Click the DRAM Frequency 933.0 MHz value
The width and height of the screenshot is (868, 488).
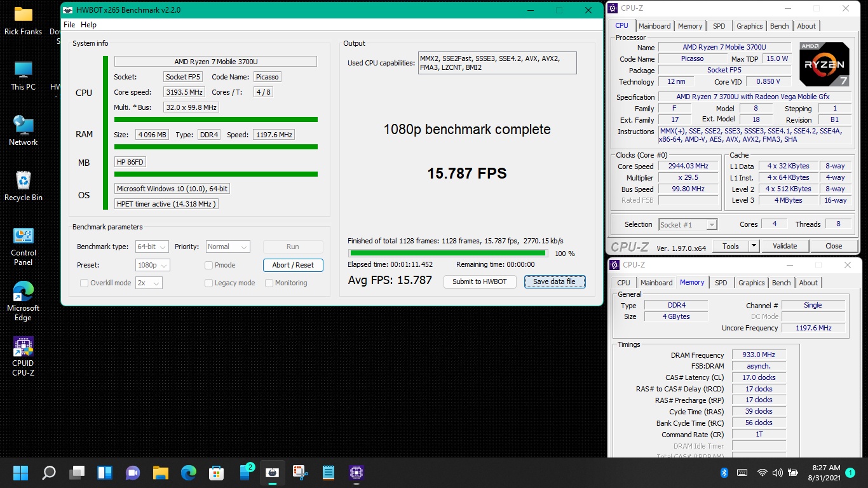tap(759, 355)
